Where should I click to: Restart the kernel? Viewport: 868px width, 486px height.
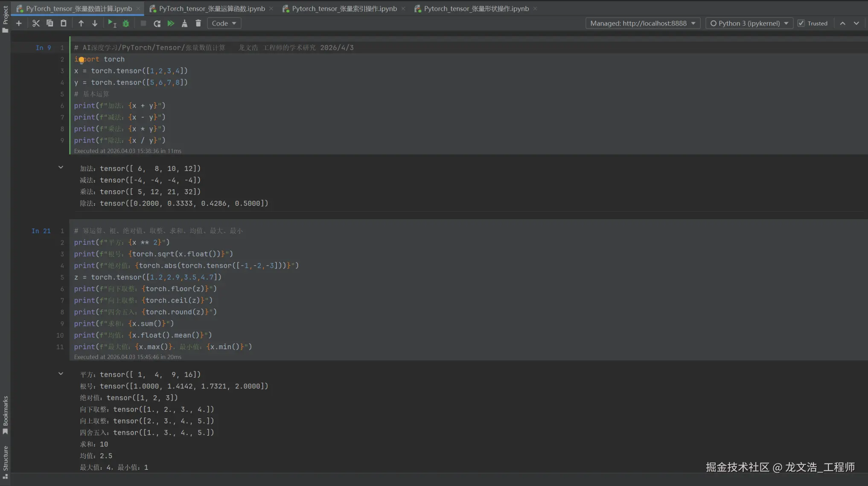click(157, 23)
